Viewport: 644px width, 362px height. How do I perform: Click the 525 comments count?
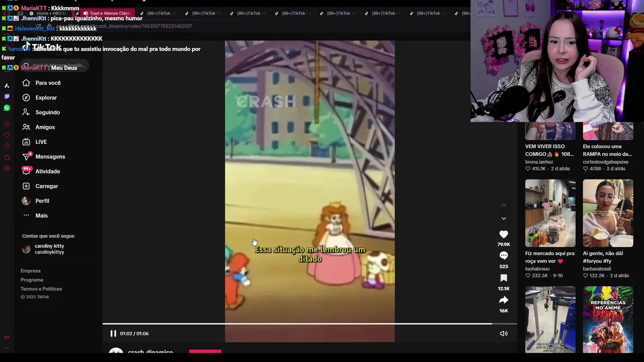[x=504, y=266]
